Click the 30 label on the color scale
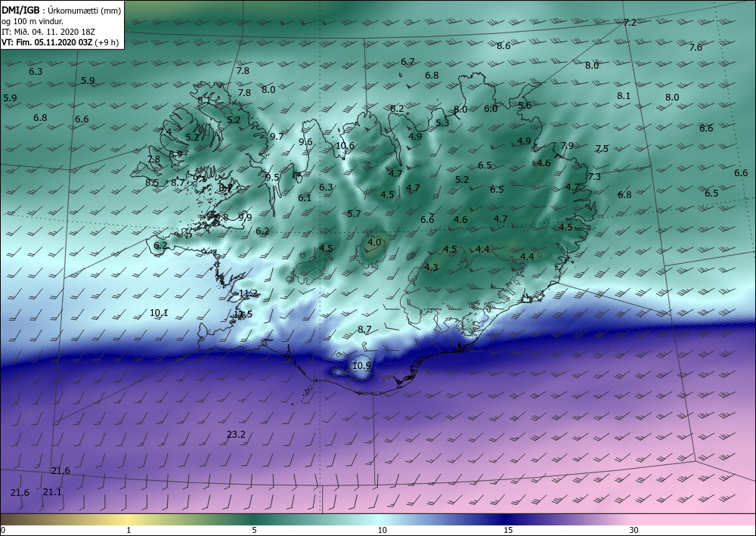Screen dimensions: 756x536 pyautogui.click(x=634, y=530)
